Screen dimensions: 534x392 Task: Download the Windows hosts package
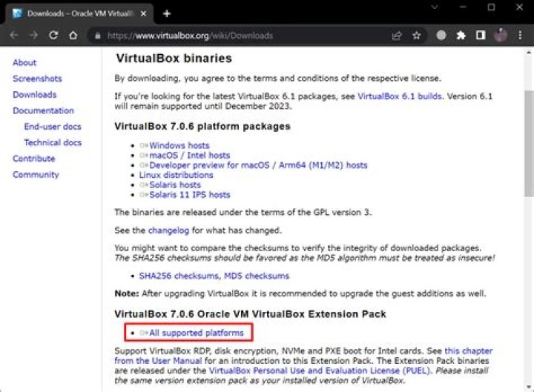[x=179, y=146]
